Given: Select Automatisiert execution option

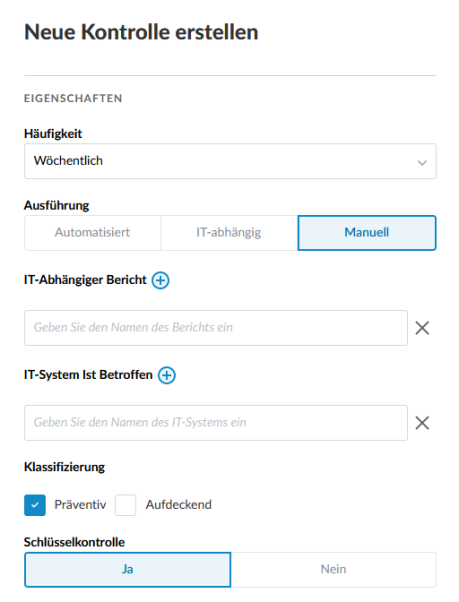Looking at the screenshot, I should point(92,233).
